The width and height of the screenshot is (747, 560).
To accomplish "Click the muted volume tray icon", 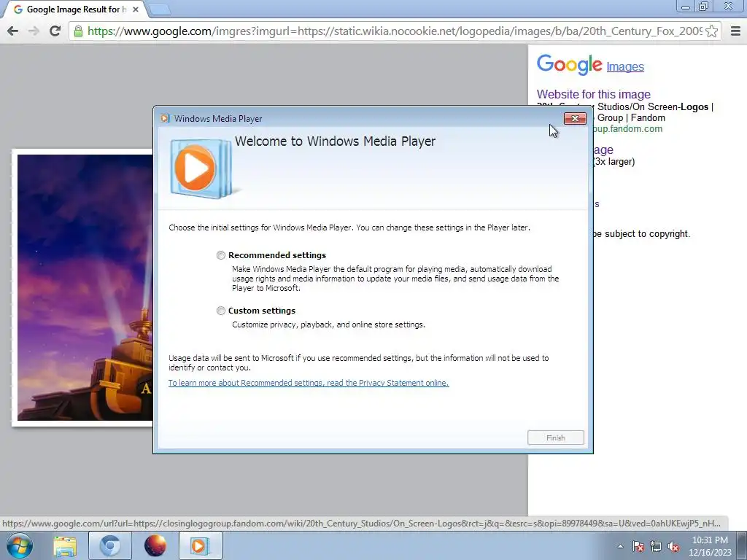I will pyautogui.click(x=673, y=546).
